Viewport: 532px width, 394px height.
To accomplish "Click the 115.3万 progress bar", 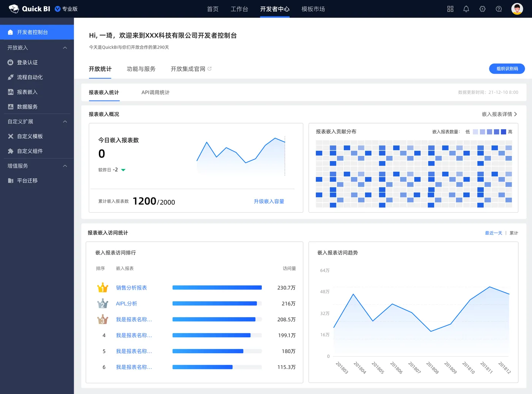I will [x=217, y=367].
